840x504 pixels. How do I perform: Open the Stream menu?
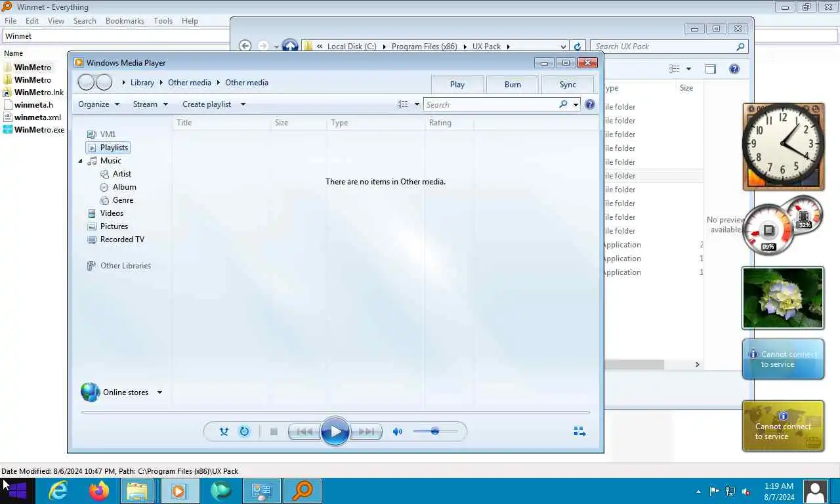coord(150,104)
